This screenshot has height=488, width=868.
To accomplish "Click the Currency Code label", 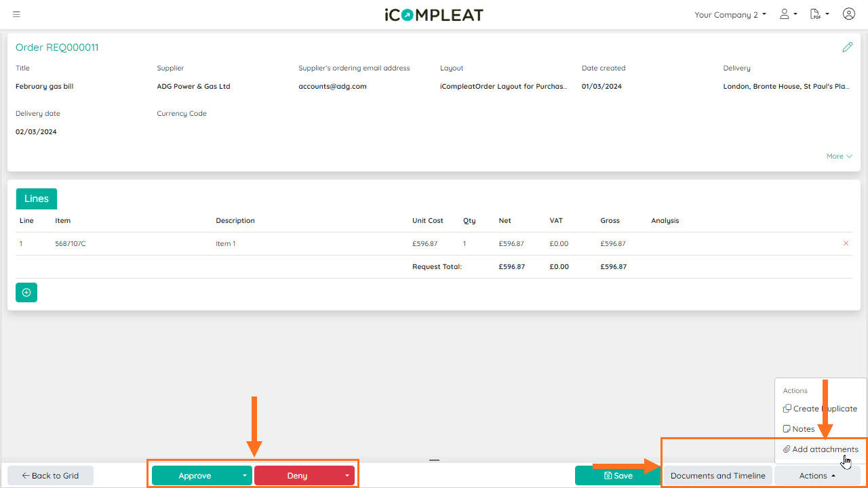I will (182, 114).
